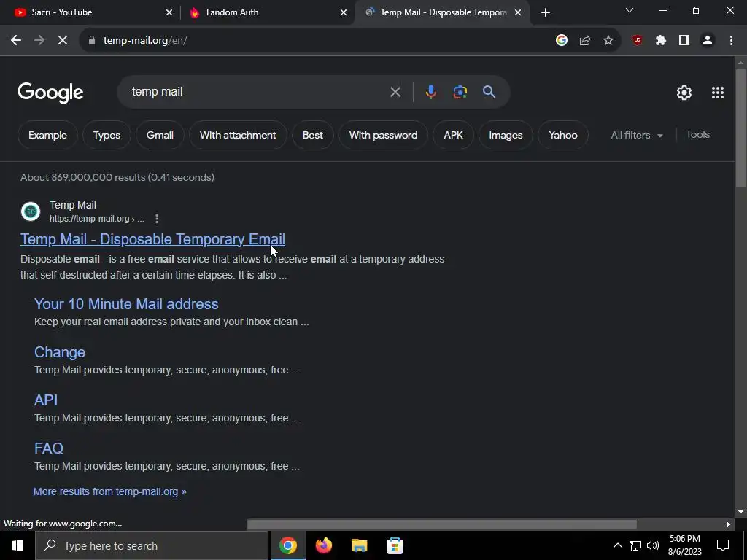Open a new browser tab
The image size is (747, 560).
click(546, 12)
